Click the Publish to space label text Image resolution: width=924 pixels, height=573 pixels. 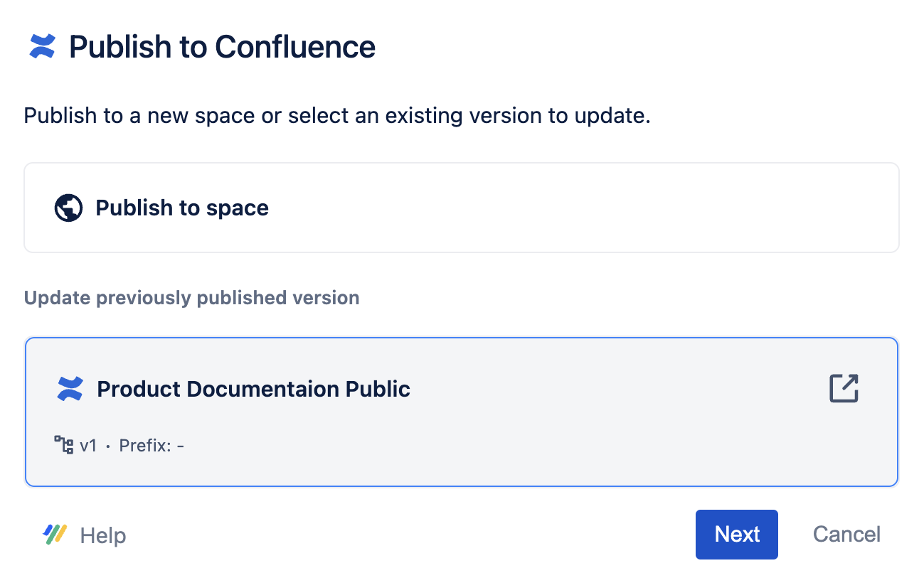(x=182, y=208)
